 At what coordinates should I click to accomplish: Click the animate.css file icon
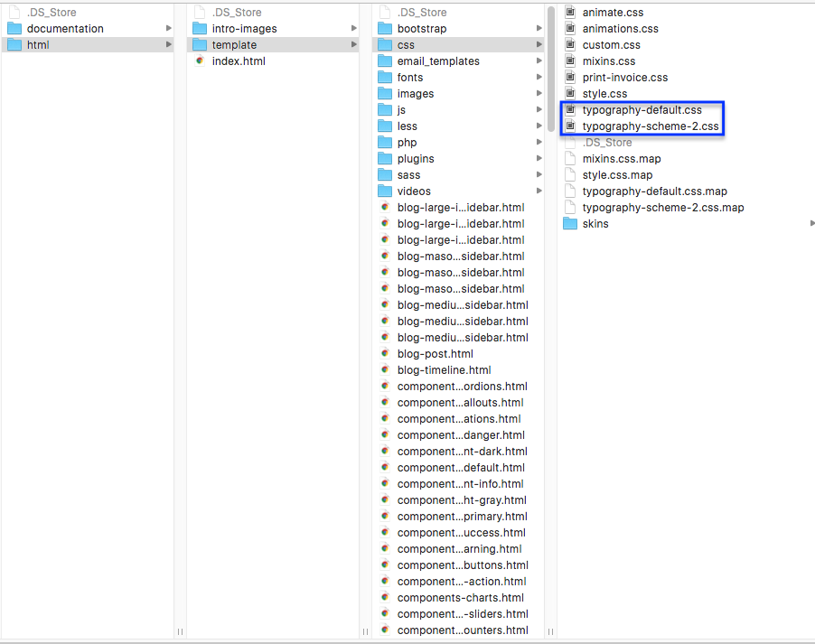point(570,13)
